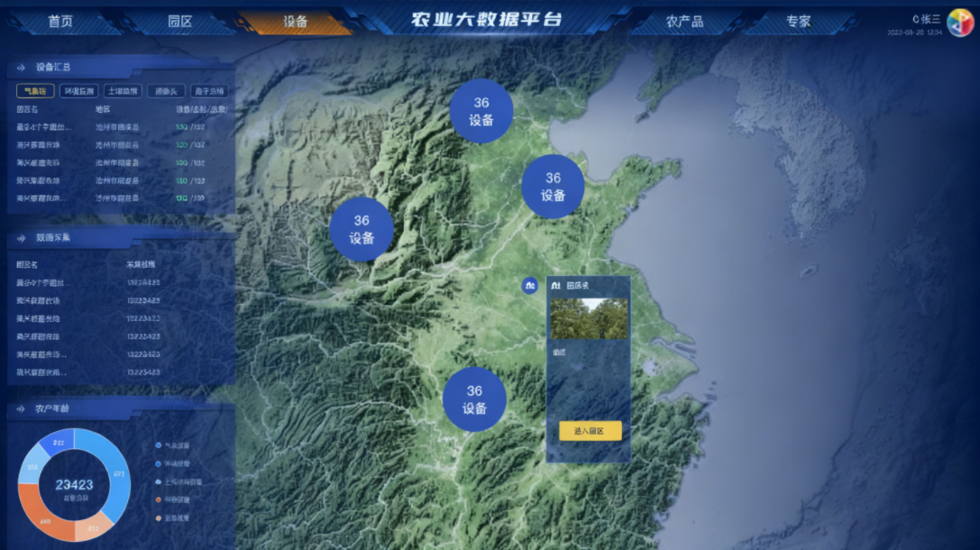The width and height of the screenshot is (980, 550).
Task: Click the arrow icon beside 设备汇总 header
Action: (x=20, y=67)
